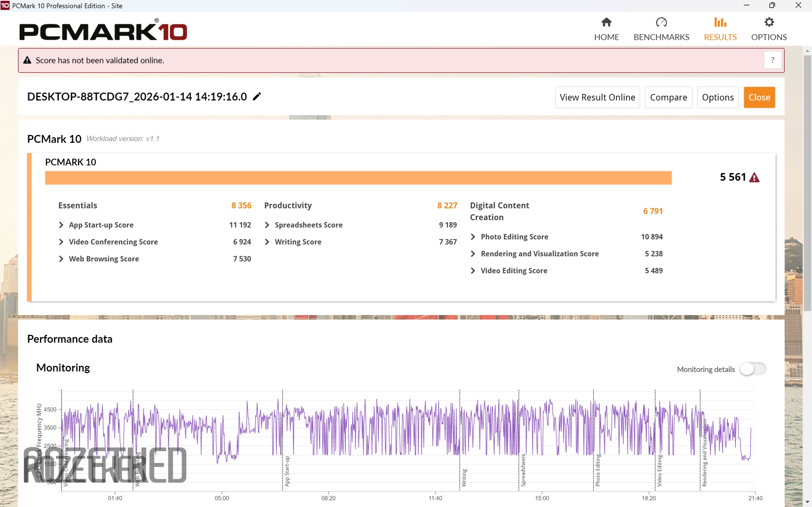Click the vertical scrollbar thumb
Viewport: 812px width, 507px height.
click(x=807, y=182)
